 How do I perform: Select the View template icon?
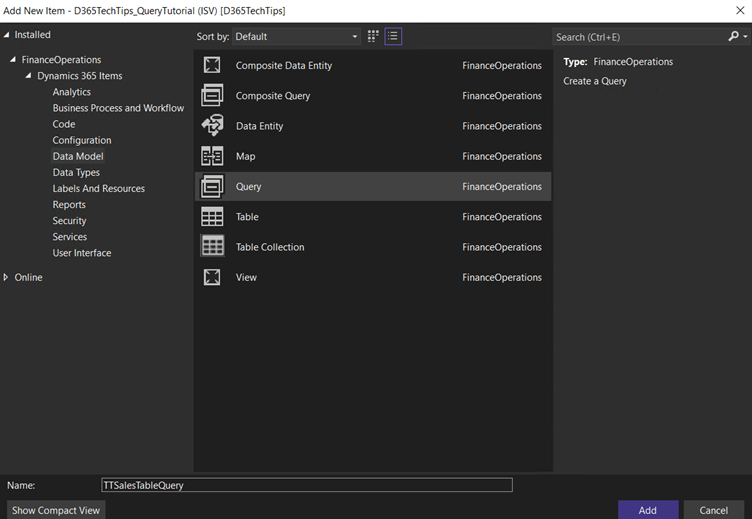pos(212,277)
